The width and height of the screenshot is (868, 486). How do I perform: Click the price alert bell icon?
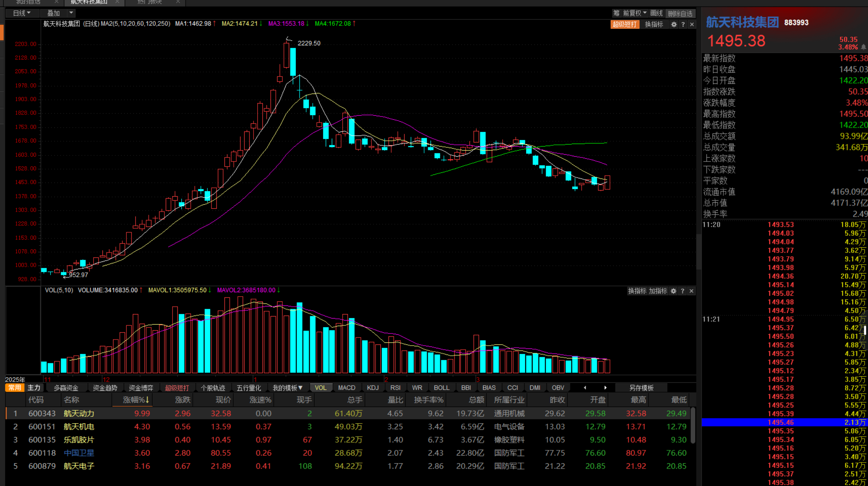pos(864,47)
